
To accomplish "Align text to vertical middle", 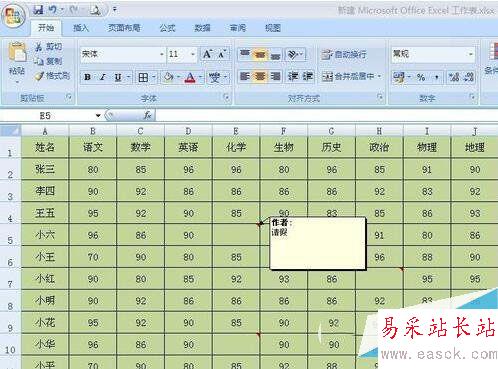I will point(260,54).
